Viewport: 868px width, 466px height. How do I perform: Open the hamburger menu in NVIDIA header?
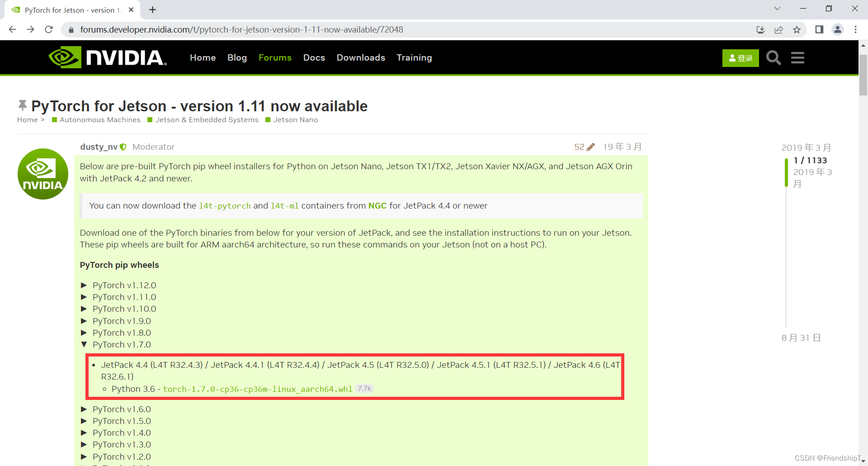[x=797, y=58]
